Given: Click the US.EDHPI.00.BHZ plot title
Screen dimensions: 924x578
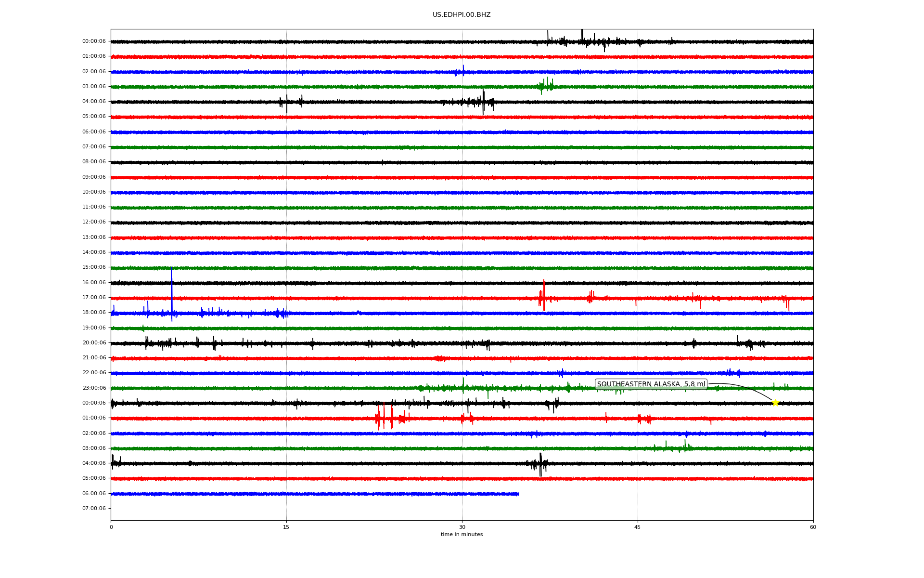Looking at the screenshot, I should (462, 15).
